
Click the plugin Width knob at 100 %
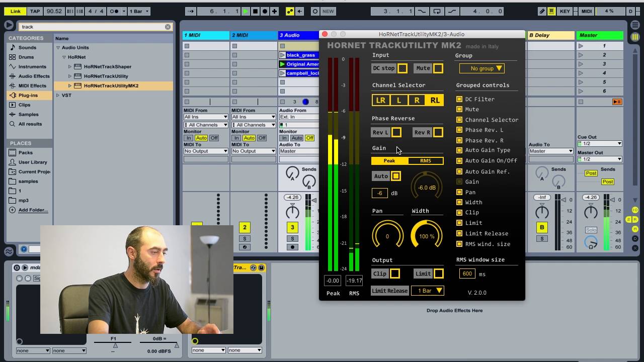click(427, 234)
